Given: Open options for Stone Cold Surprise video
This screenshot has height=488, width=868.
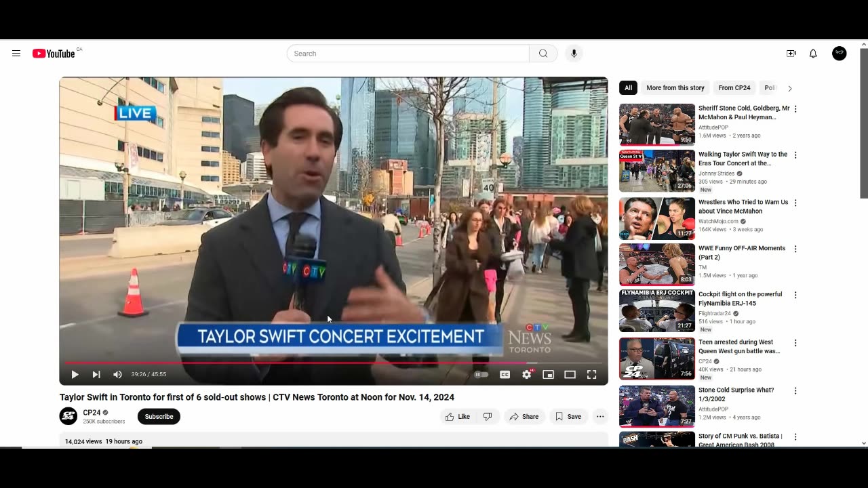Looking at the screenshot, I should (795, 390).
